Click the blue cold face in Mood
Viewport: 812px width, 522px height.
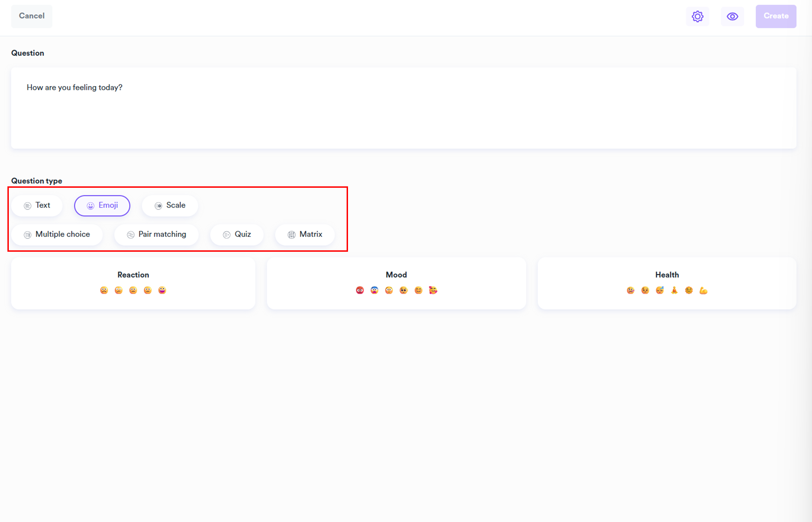click(374, 290)
